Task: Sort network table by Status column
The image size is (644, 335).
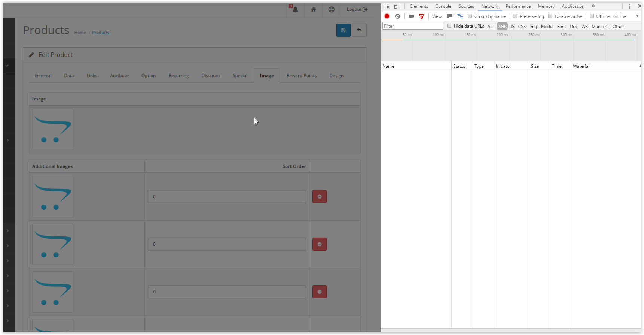Action: (462, 66)
